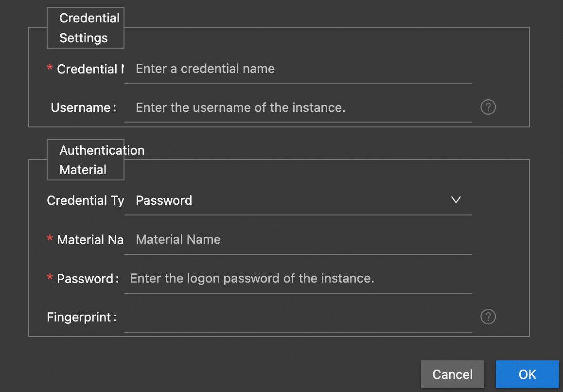
Task: Expand the Credential Type dropdown arrow
Action: tap(456, 200)
